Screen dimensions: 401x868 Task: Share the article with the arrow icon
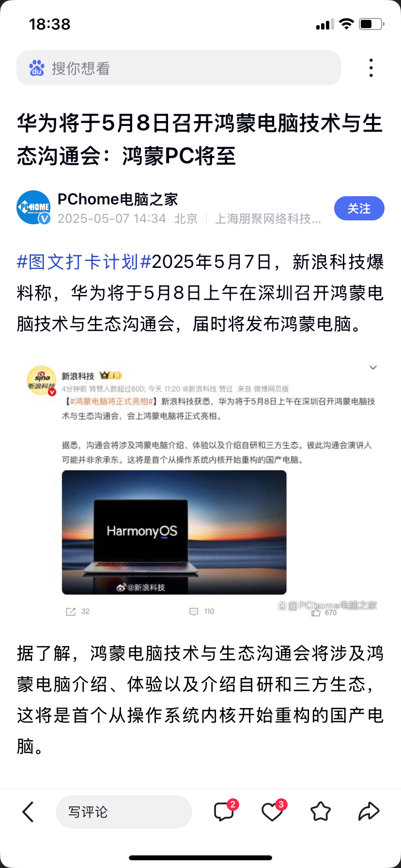pos(369,811)
